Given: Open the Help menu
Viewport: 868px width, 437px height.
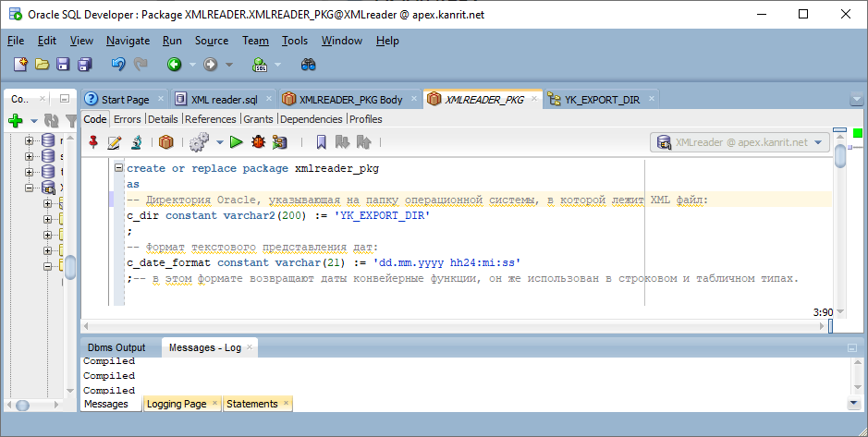Looking at the screenshot, I should coord(387,41).
